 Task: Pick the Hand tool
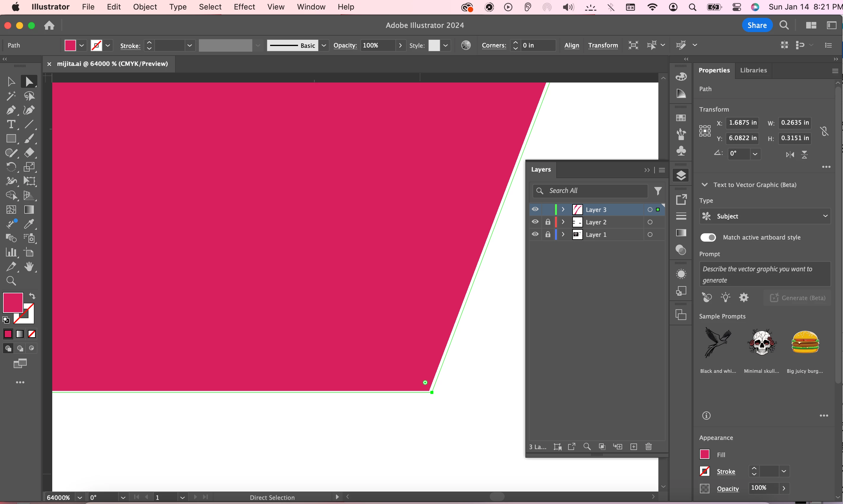point(29,267)
